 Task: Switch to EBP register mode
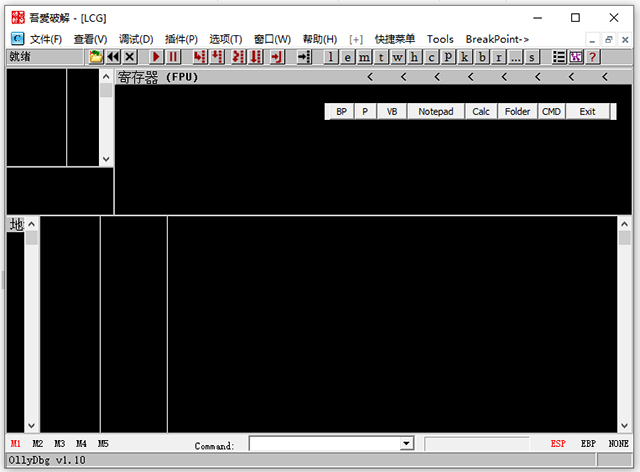tap(588, 443)
